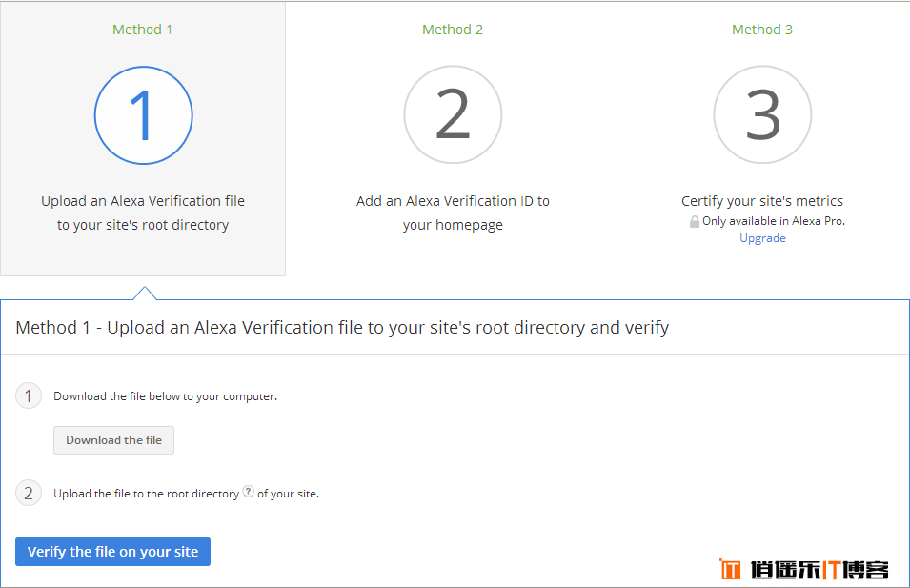The height and width of the screenshot is (588, 910).
Task: Select the Method 1 circle icon
Action: (x=143, y=115)
